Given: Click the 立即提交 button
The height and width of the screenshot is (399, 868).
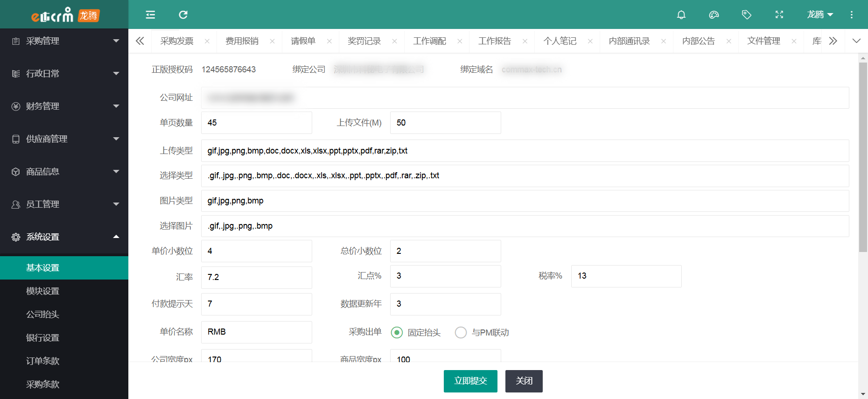Looking at the screenshot, I should tap(470, 381).
